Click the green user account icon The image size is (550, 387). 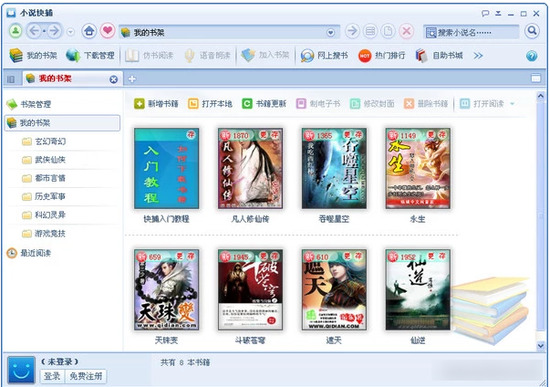[x=15, y=31]
